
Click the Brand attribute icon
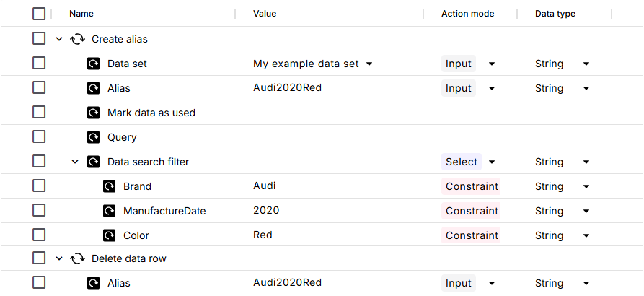(109, 186)
